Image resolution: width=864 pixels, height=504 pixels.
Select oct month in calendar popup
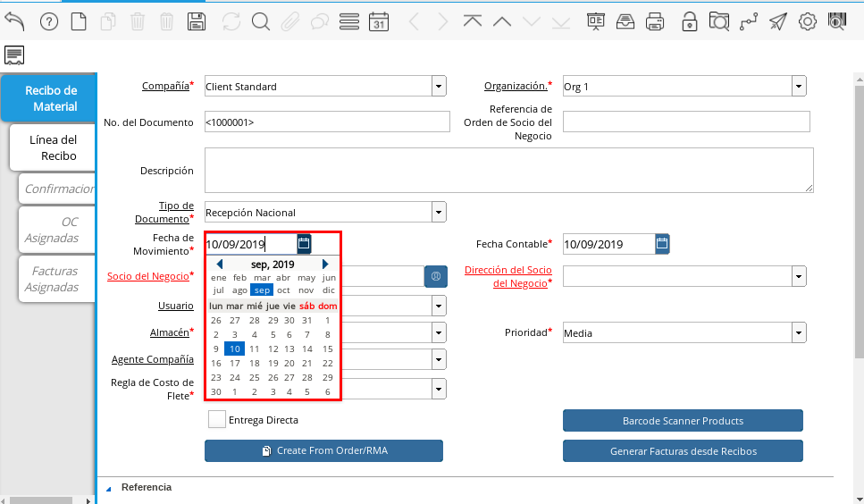[x=283, y=290]
